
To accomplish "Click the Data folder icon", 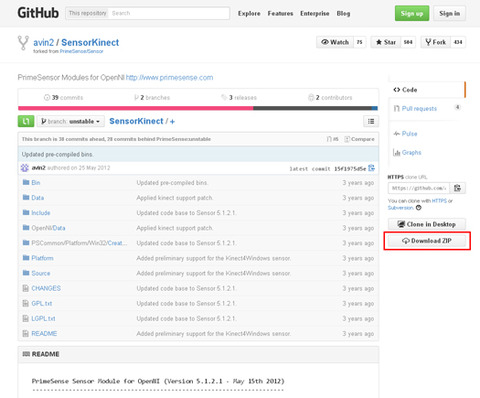I will pyautogui.click(x=26, y=197).
